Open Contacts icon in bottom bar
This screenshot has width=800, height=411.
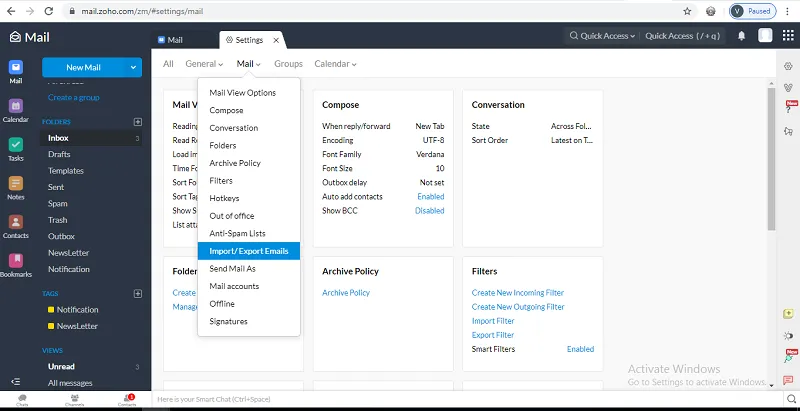coord(127,399)
